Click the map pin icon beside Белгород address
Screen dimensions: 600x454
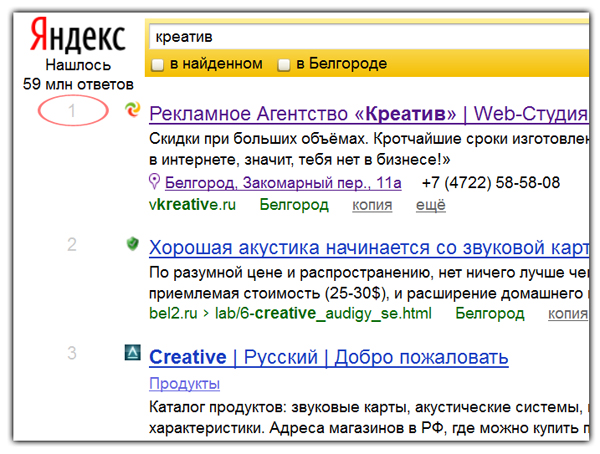point(154,182)
